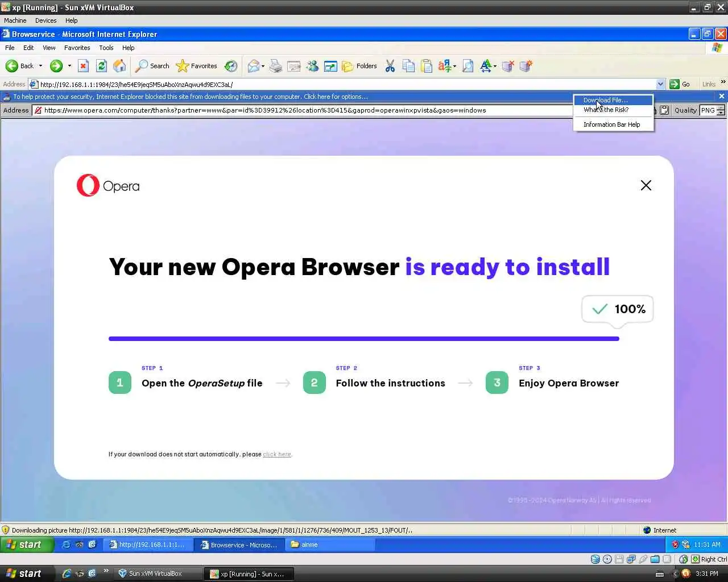This screenshot has width=728, height=582.
Task: Open the History icon in toolbar
Action: (x=231, y=66)
